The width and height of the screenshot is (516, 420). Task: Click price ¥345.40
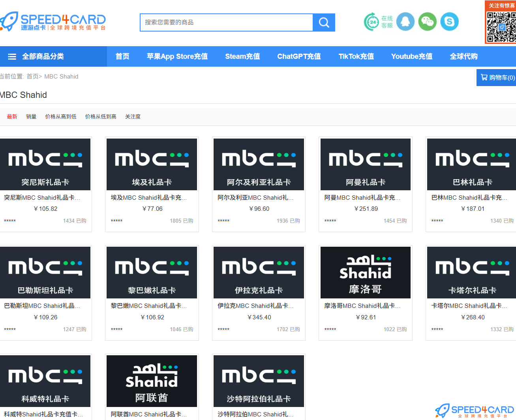[259, 317]
